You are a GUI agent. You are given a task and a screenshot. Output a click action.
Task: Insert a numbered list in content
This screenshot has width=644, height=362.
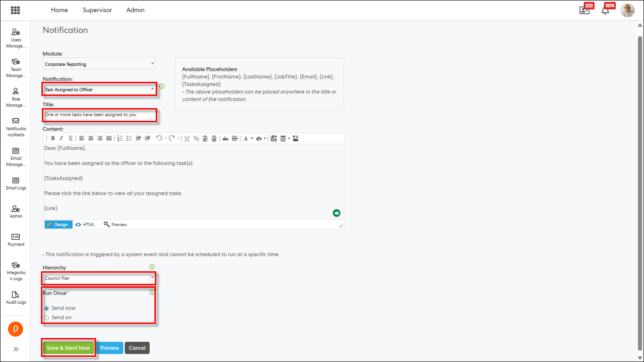(x=120, y=138)
